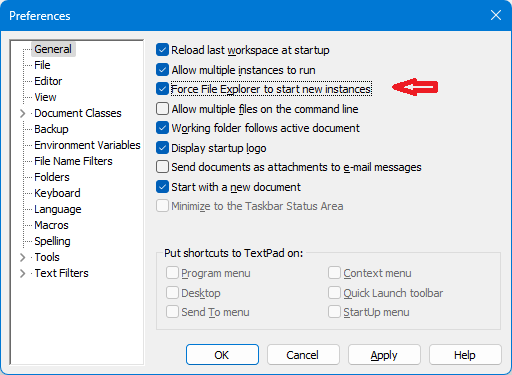The height and width of the screenshot is (375, 512).
Task: Open the View preferences page
Action: click(46, 97)
